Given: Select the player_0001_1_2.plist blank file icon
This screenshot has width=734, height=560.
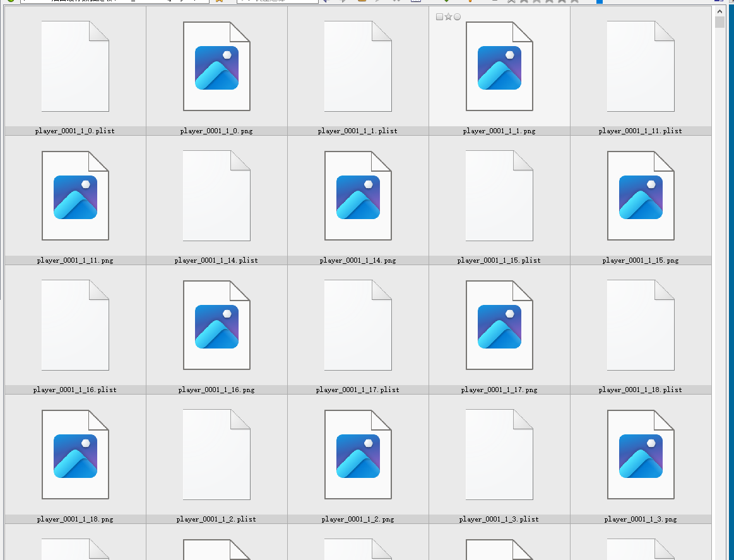Looking at the screenshot, I should 216,455.
